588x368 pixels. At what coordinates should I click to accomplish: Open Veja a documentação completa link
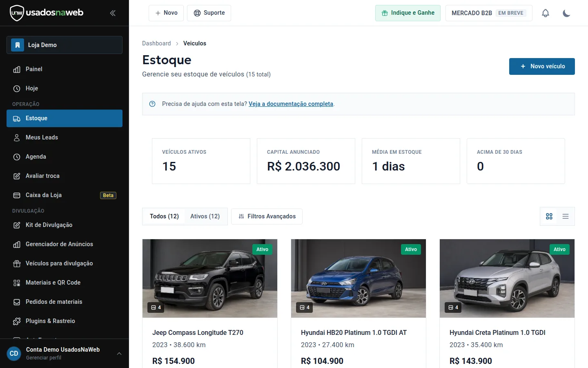(291, 104)
